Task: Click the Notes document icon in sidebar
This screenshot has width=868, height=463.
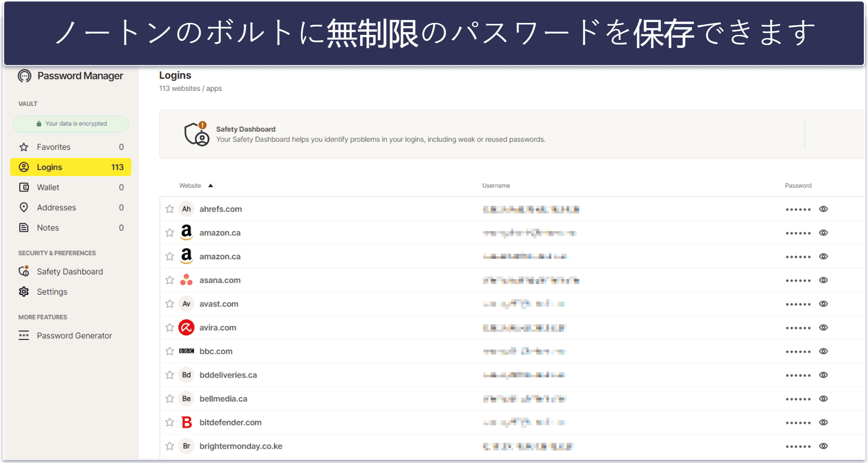Action: click(x=24, y=228)
